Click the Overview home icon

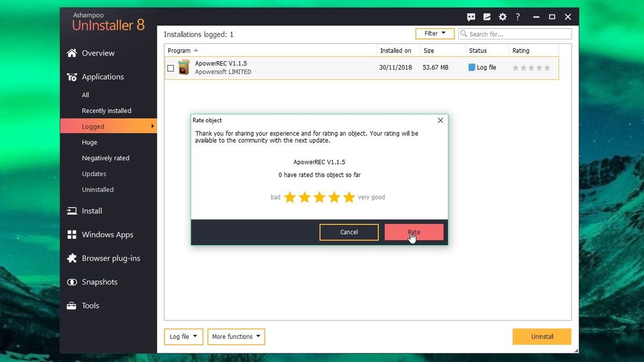(71, 53)
